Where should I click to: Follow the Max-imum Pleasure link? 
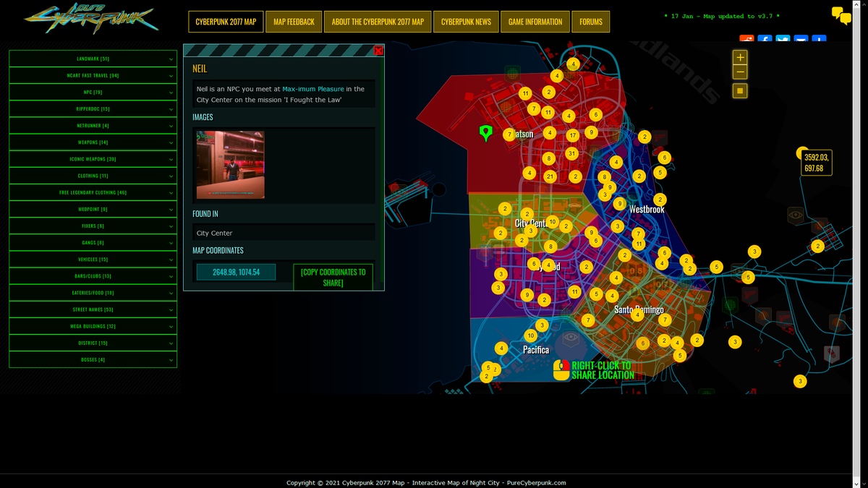pos(313,89)
